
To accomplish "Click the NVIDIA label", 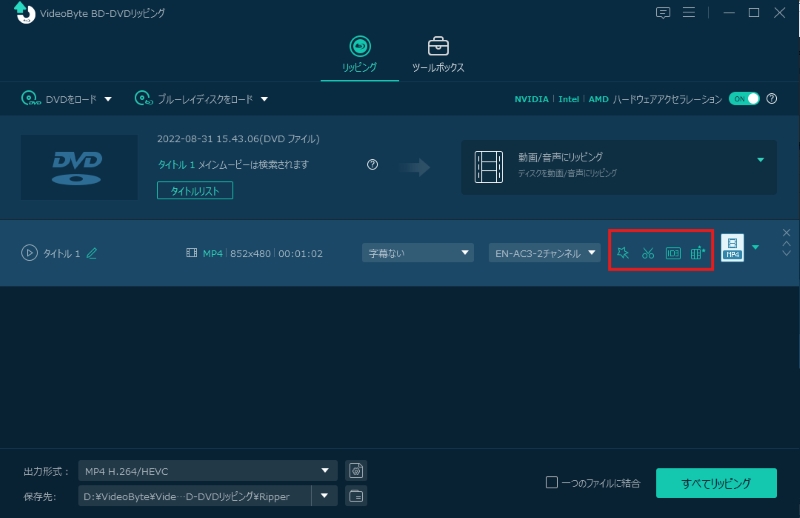I will [531, 99].
